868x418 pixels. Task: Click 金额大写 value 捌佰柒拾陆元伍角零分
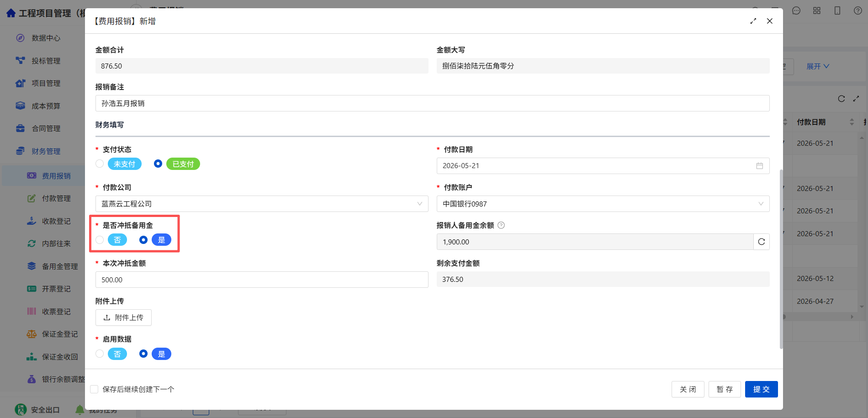click(603, 66)
